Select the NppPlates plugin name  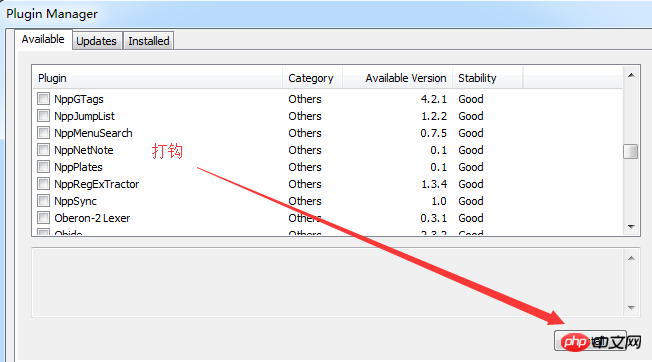point(78,167)
